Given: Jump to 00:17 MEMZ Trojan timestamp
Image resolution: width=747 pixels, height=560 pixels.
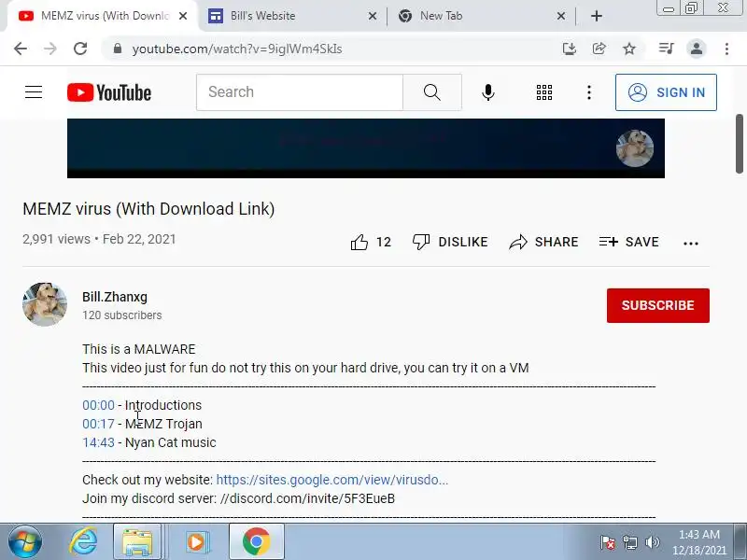Looking at the screenshot, I should click(x=98, y=424).
